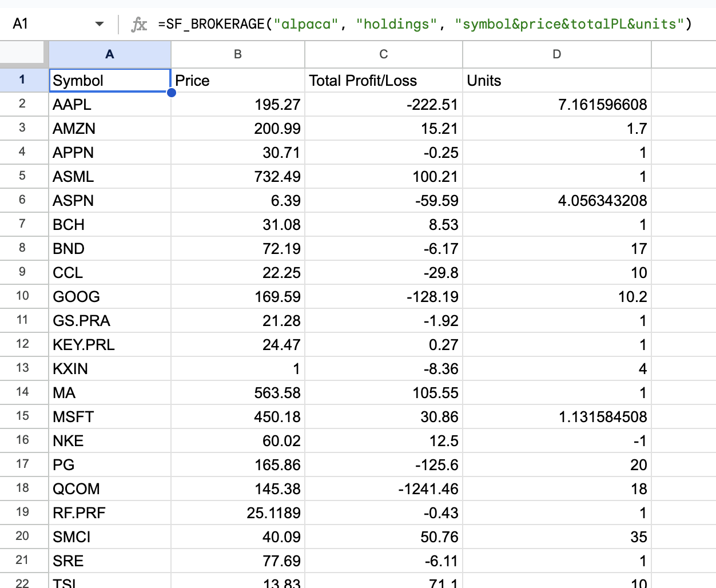The height and width of the screenshot is (588, 716).
Task: Open the Name Box dropdown arrow
Action: [x=100, y=24]
